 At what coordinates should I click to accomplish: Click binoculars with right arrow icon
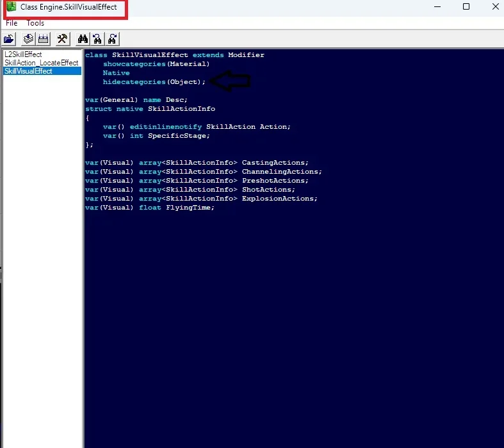112,39
